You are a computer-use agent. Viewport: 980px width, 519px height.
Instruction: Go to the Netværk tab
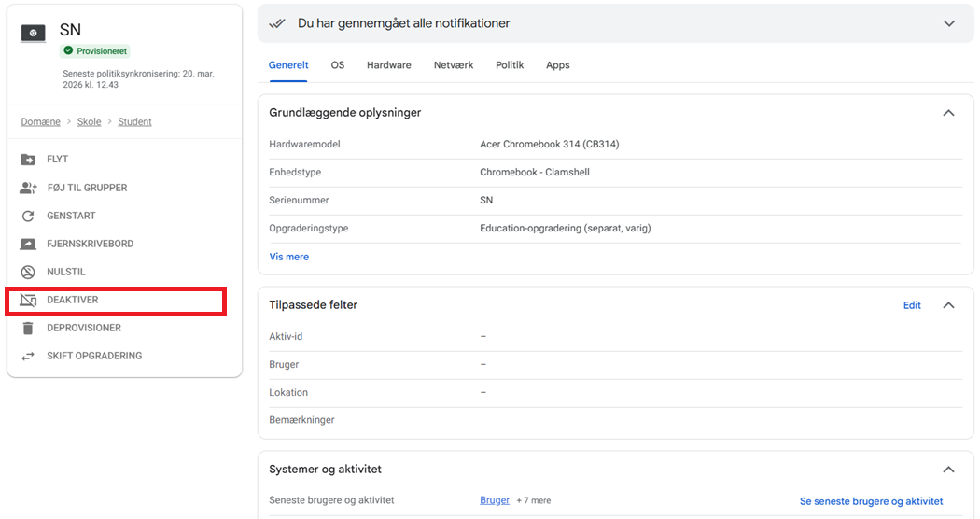tap(454, 65)
